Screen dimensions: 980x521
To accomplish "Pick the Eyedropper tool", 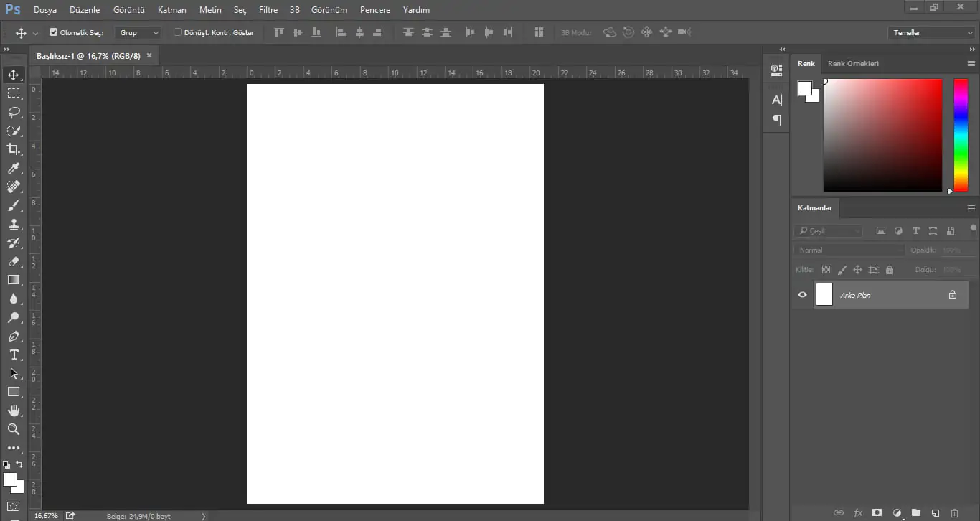I will [x=14, y=168].
